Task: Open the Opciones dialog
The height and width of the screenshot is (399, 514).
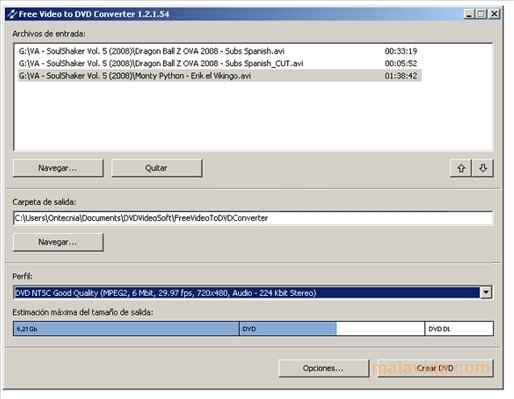Action: coord(324,368)
